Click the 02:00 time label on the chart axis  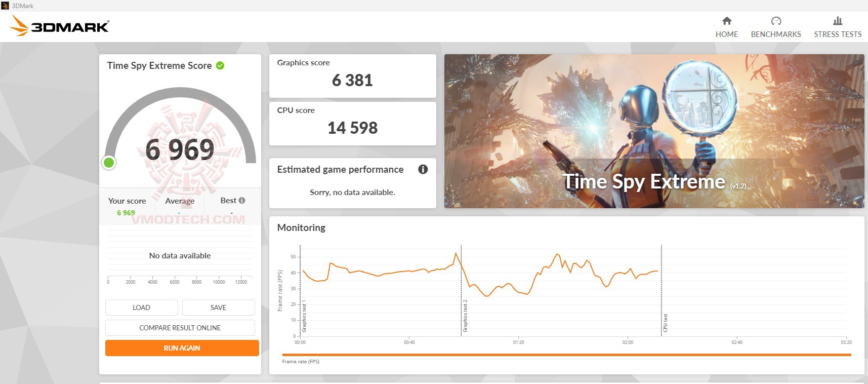point(628,342)
